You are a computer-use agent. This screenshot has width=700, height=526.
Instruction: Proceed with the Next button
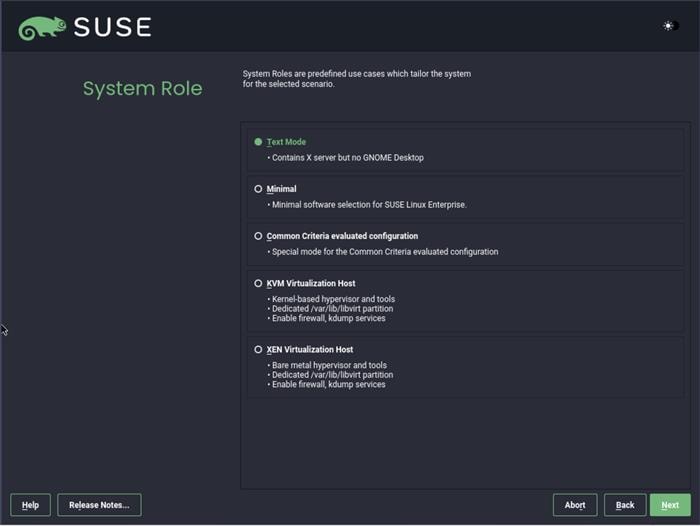tap(670, 505)
